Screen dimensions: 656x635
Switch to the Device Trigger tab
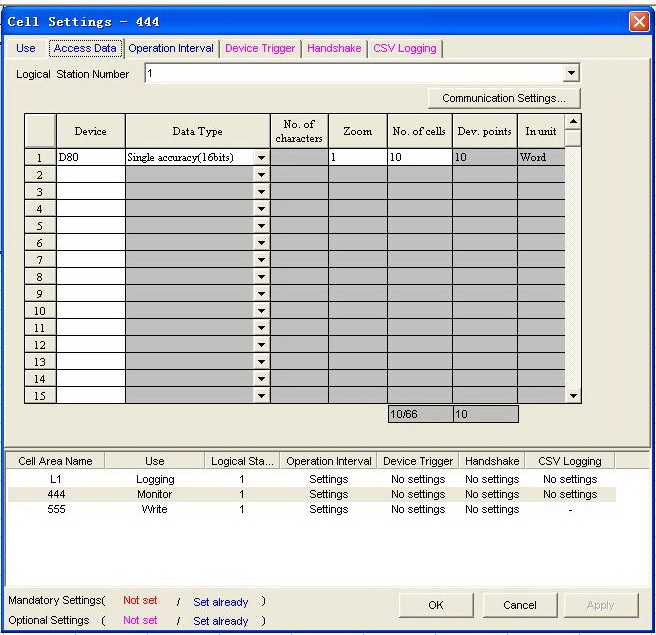pos(260,48)
